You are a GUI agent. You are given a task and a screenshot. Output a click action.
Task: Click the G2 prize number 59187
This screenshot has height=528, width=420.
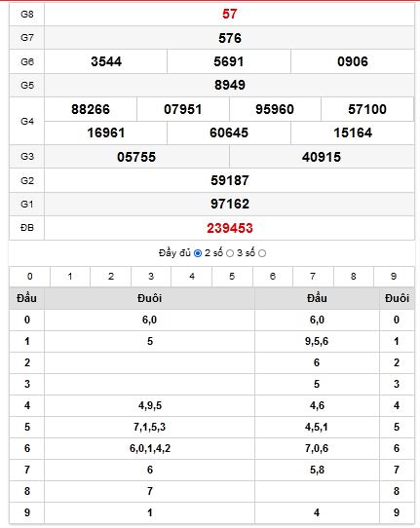230,180
